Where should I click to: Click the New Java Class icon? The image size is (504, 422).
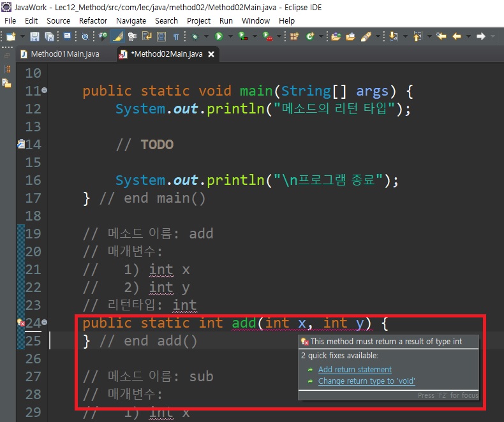(310, 36)
